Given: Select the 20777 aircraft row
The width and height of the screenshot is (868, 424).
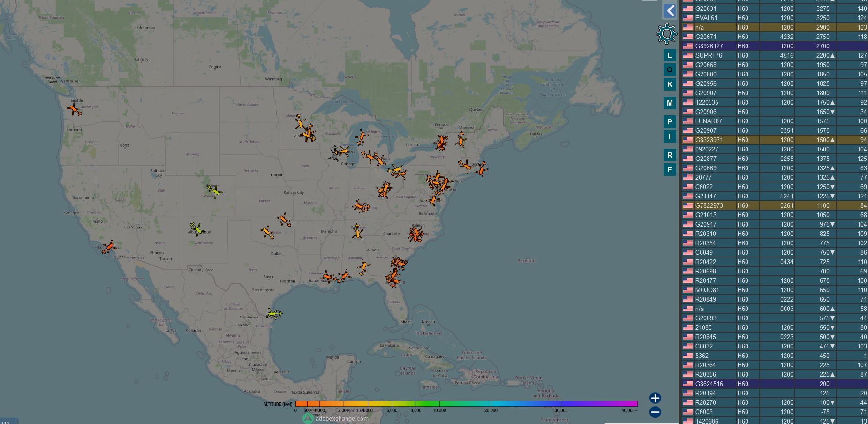Looking at the screenshot, I should pyautogui.click(x=775, y=177).
